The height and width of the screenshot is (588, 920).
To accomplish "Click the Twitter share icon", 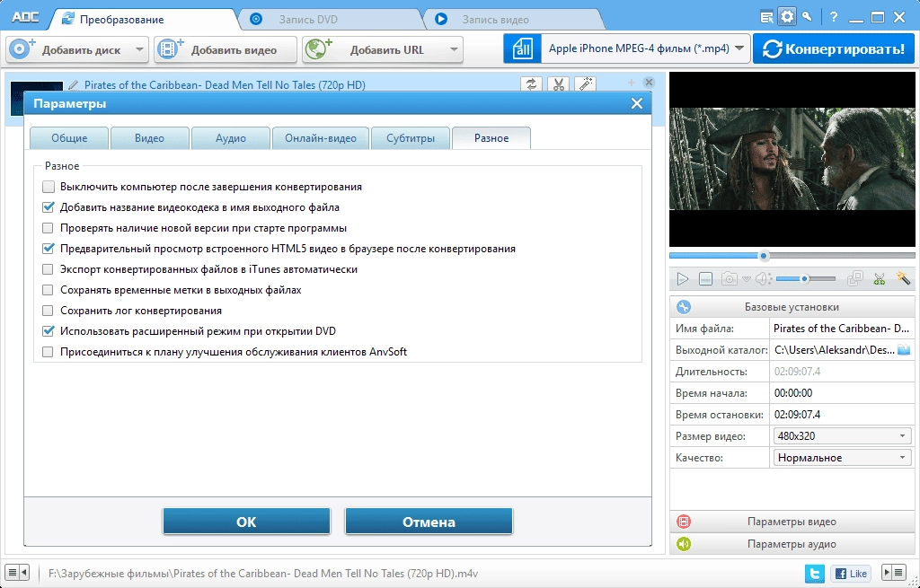I will point(815,573).
